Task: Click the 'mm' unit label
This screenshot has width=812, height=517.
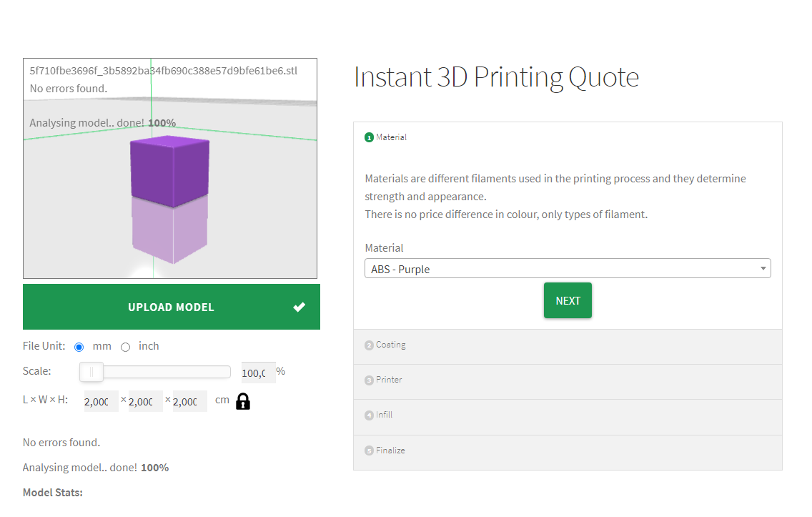Action: coord(102,346)
